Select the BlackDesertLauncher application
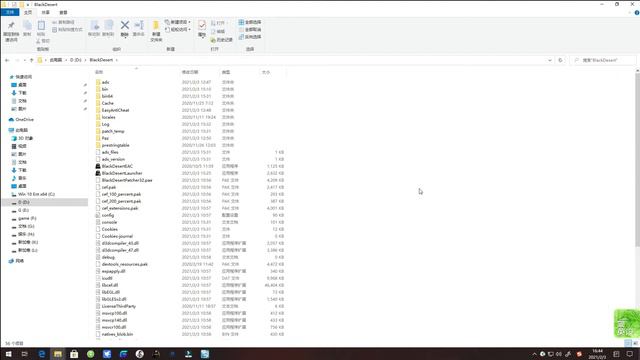The height and width of the screenshot is (360, 640). coord(122,173)
